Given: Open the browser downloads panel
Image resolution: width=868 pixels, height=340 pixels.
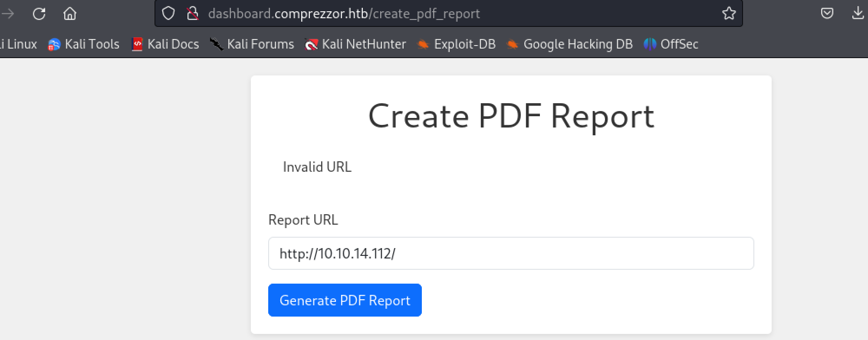Looking at the screenshot, I should click(x=858, y=14).
